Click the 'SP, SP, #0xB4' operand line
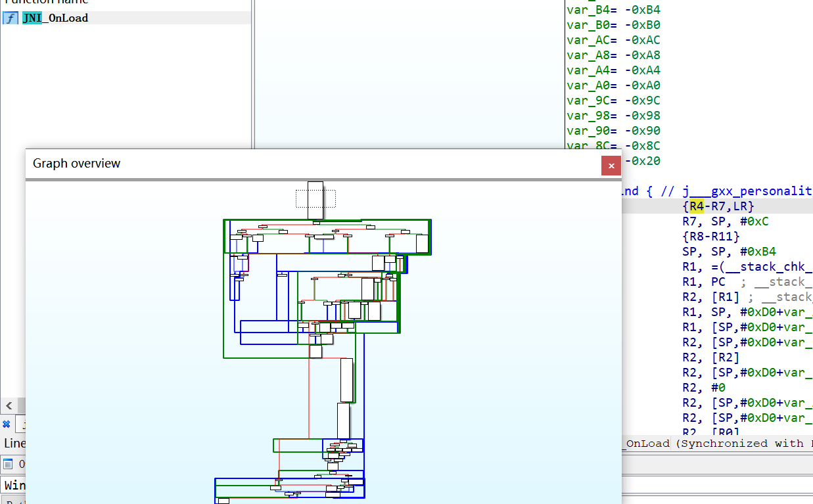813x504 pixels. 729,252
